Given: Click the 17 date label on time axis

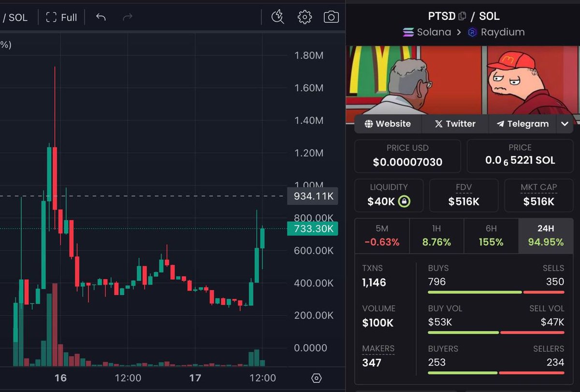Looking at the screenshot, I should click(195, 378).
